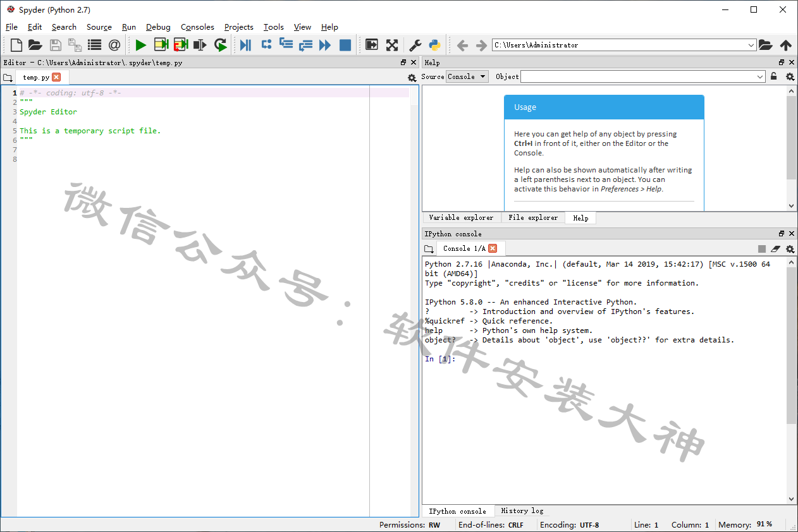Open Preferences with the wrench icon
The image size is (798, 532).
coord(415,45)
